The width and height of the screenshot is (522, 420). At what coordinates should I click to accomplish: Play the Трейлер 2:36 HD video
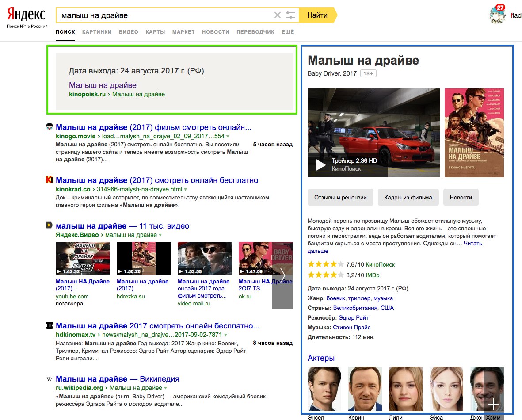point(374,133)
